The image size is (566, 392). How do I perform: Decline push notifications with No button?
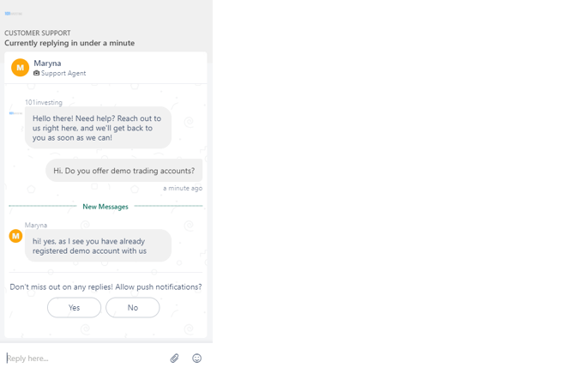132,308
